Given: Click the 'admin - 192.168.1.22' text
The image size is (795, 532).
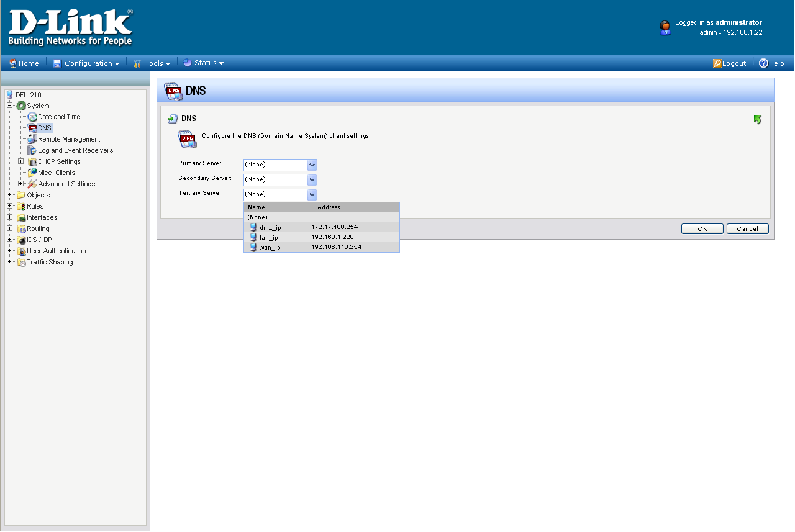Looking at the screenshot, I should 731,32.
